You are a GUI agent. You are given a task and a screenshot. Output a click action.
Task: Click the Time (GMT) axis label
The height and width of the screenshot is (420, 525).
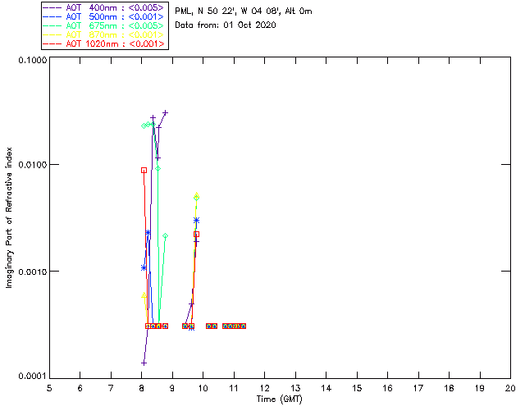279,399
